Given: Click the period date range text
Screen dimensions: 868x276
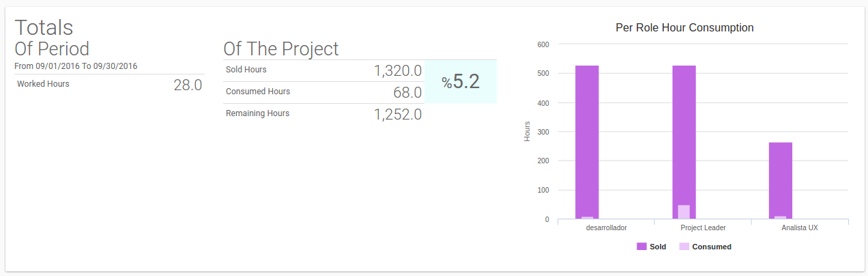Looking at the screenshot, I should 76,66.
